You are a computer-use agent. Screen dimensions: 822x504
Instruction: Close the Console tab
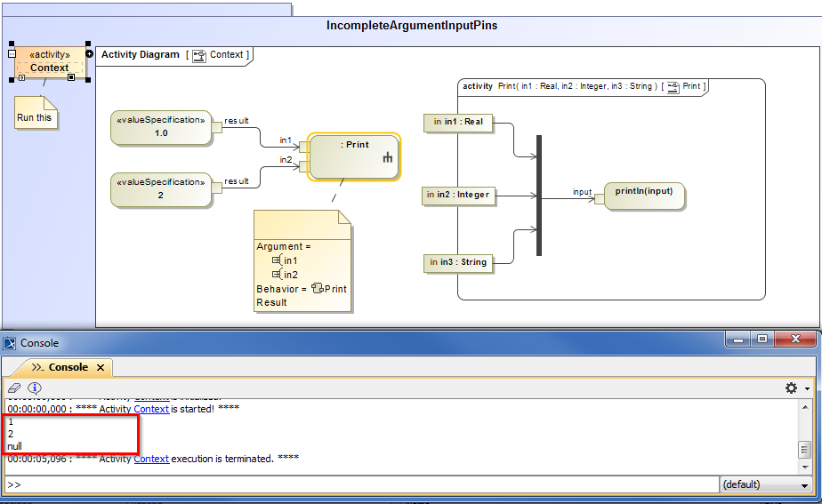click(x=101, y=367)
